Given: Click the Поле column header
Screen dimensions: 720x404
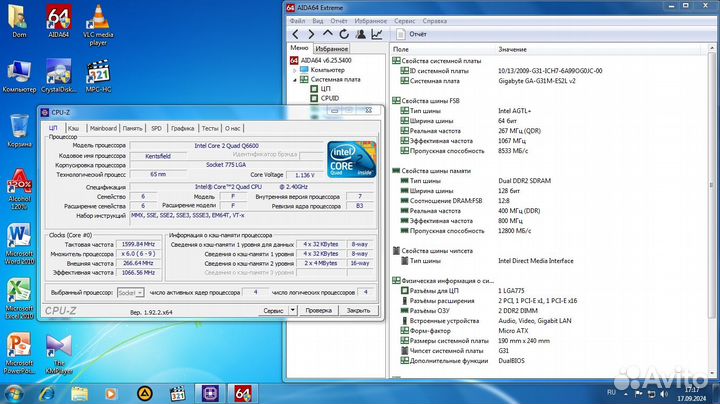Looking at the screenshot, I should 401,49.
